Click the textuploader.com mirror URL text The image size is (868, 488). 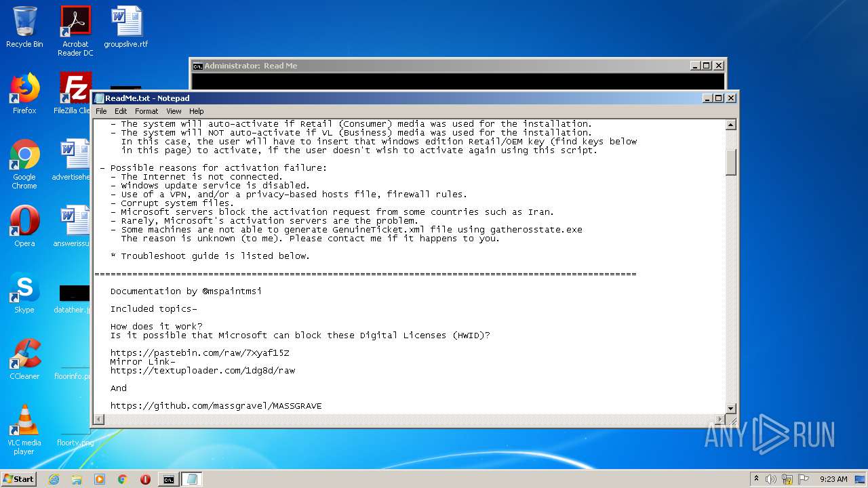pos(203,371)
